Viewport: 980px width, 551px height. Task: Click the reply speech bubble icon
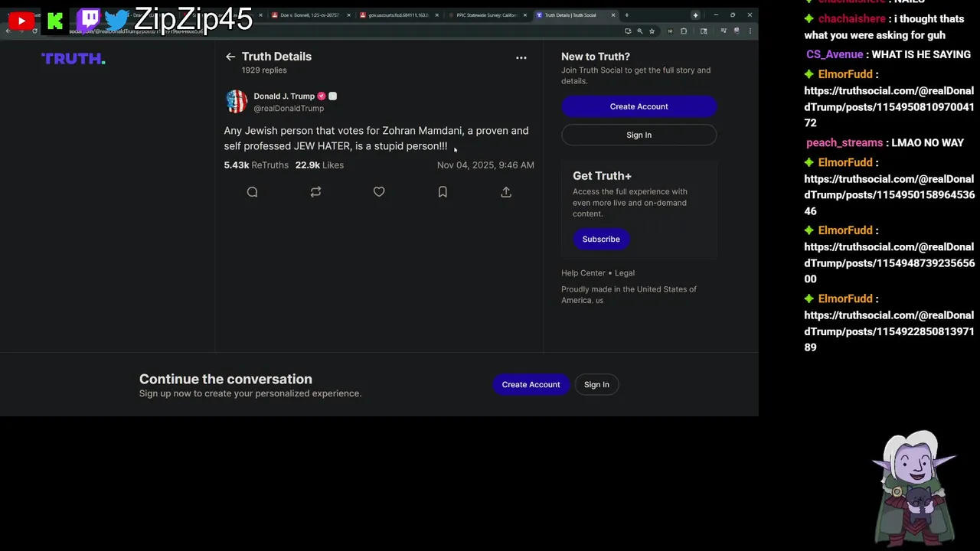252,192
